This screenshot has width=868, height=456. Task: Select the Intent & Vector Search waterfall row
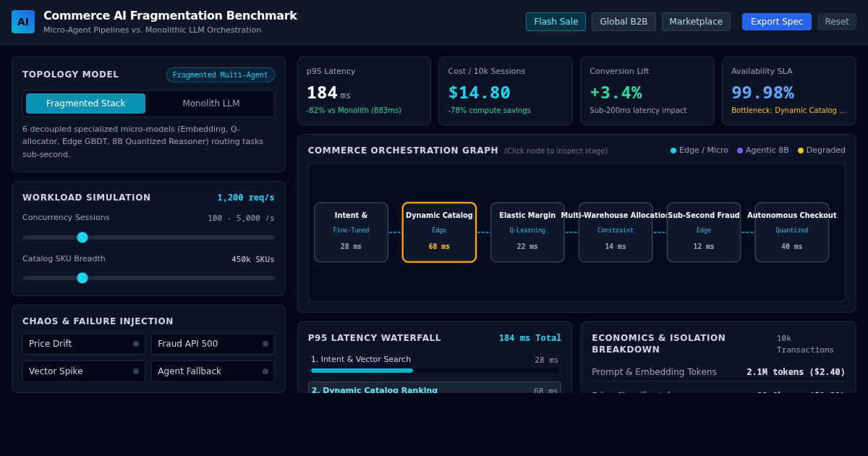[435, 364]
